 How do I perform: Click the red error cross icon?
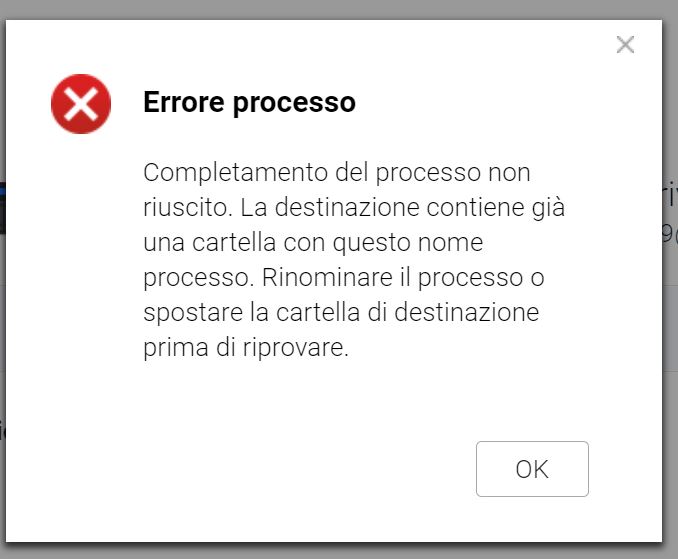[x=81, y=104]
